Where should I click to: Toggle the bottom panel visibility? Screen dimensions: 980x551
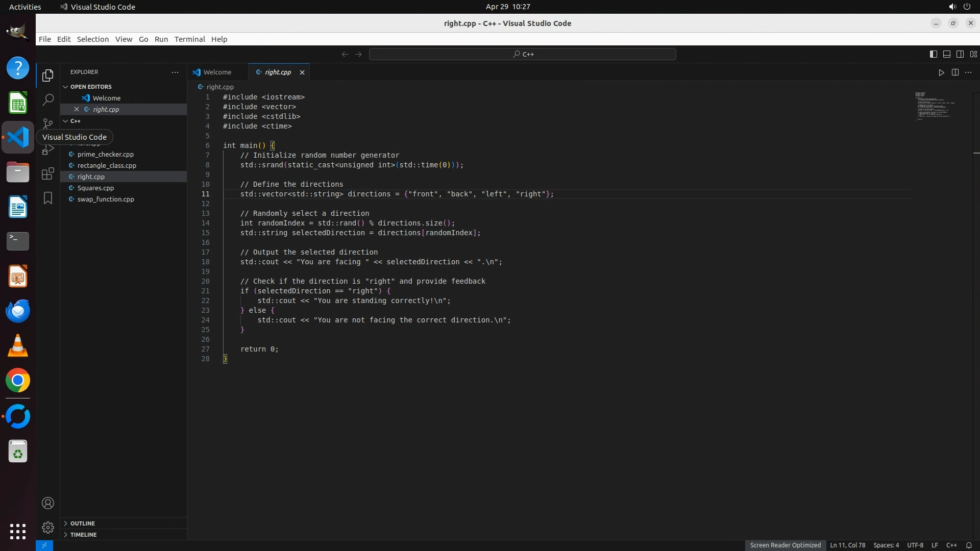(946, 54)
